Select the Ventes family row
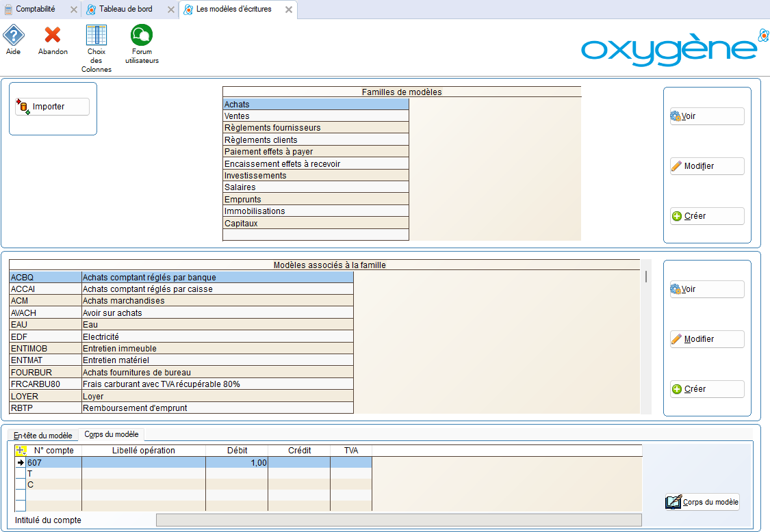The image size is (770, 532). point(316,116)
